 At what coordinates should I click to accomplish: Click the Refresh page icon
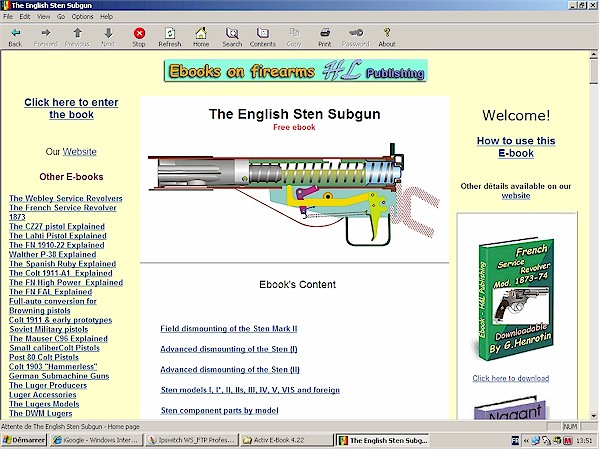click(170, 33)
